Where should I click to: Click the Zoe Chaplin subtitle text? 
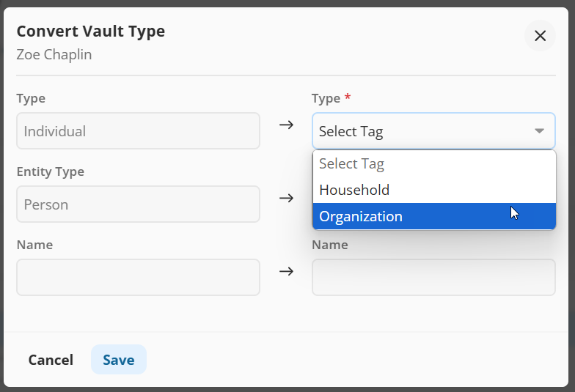click(54, 55)
